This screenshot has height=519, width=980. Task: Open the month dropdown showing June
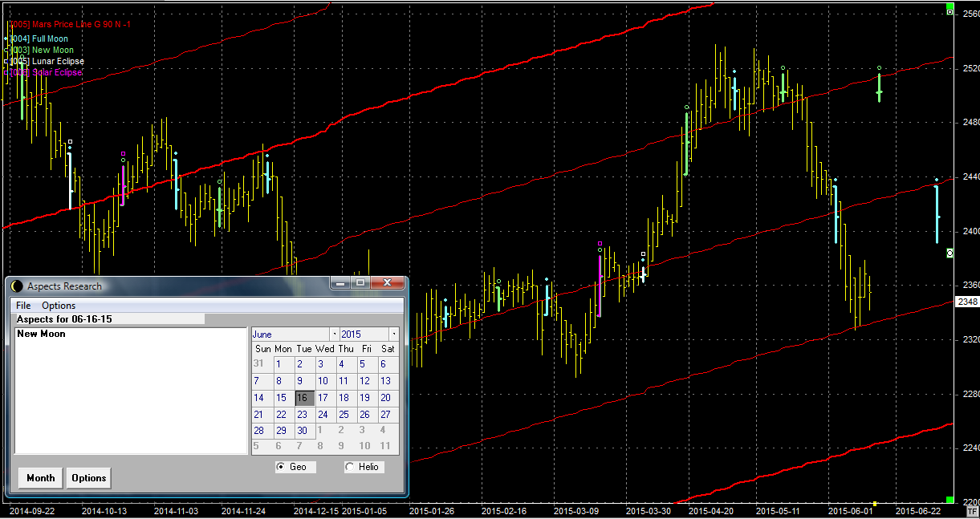click(x=334, y=334)
